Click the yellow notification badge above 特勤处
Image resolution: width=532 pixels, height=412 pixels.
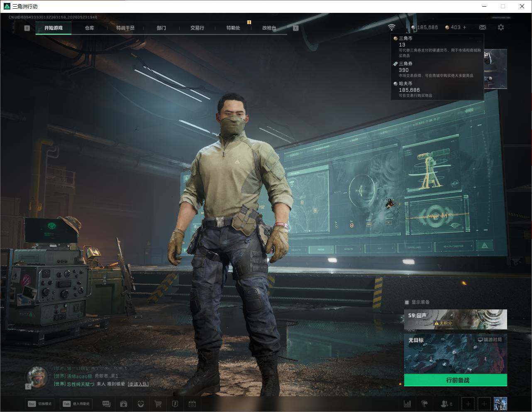coord(249,22)
